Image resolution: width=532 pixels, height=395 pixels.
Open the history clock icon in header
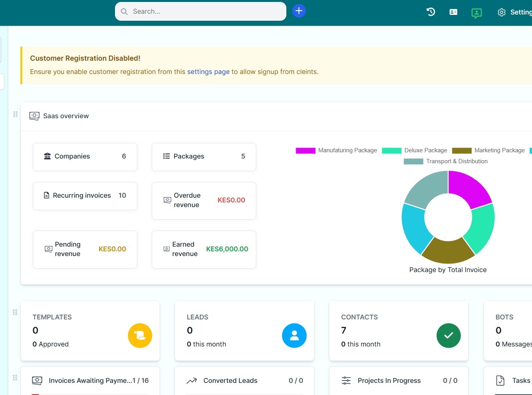(431, 12)
